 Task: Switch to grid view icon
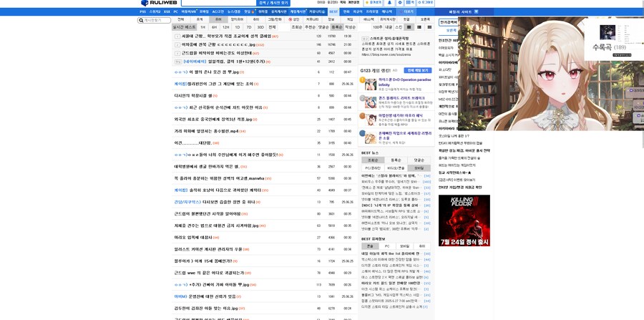[429, 27]
